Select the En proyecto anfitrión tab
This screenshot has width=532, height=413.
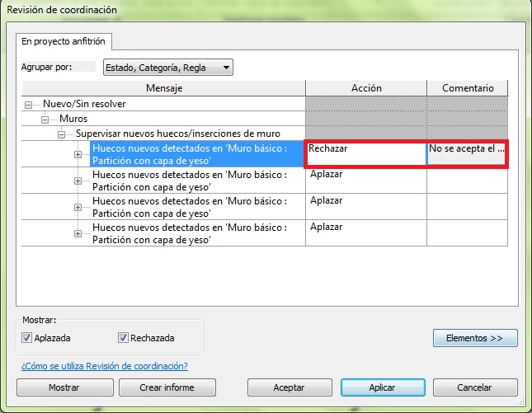tap(64, 40)
